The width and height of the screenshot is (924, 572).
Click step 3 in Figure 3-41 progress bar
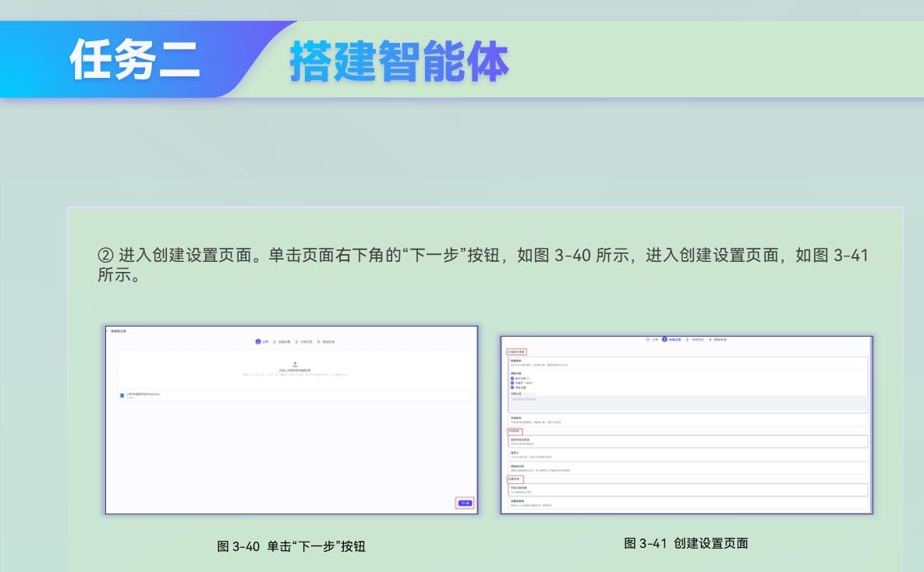[695, 339]
